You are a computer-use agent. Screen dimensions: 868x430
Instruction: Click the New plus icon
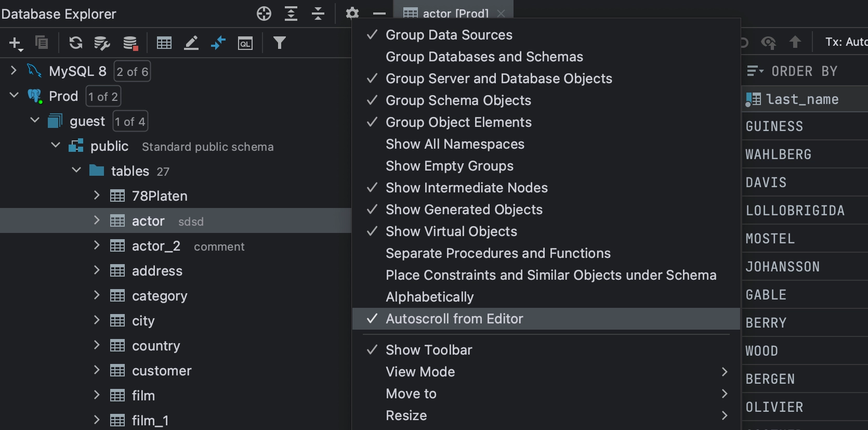pyautogui.click(x=16, y=43)
